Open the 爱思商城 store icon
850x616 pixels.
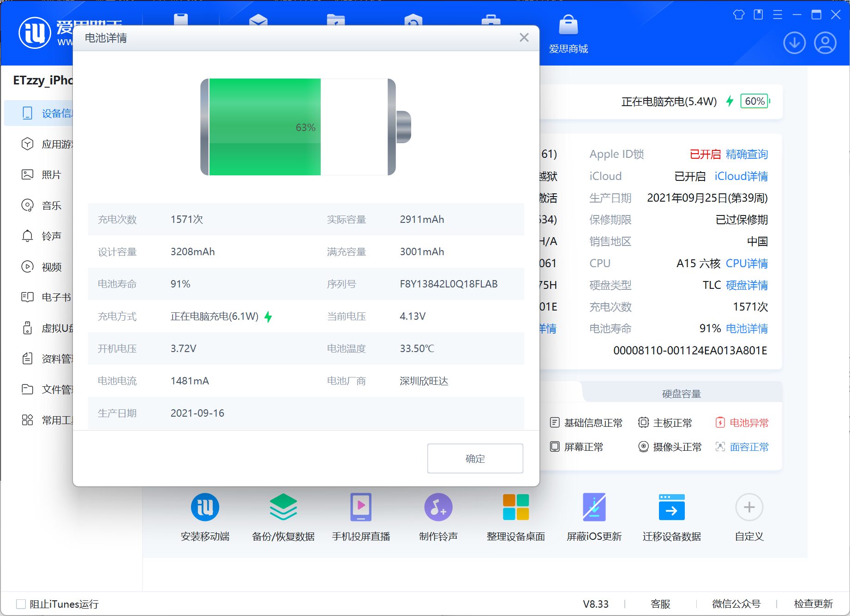point(568,34)
